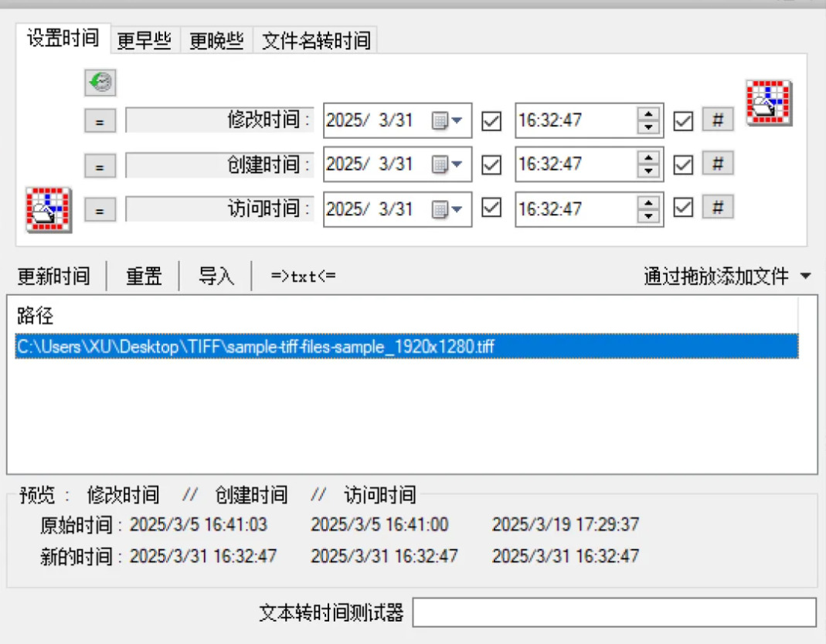Viewport: 826px width, 644px height.
Task: Decrease 访问时间 time with down arrow
Action: click(x=648, y=215)
